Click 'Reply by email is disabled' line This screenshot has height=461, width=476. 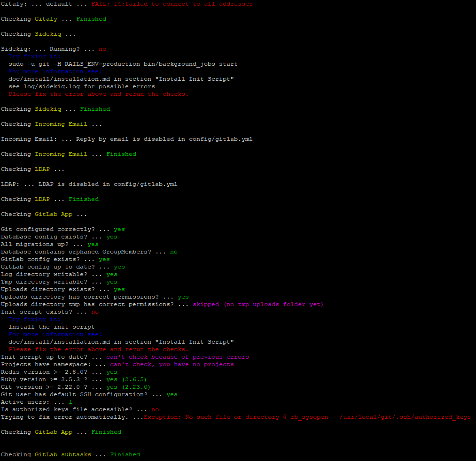click(126, 139)
